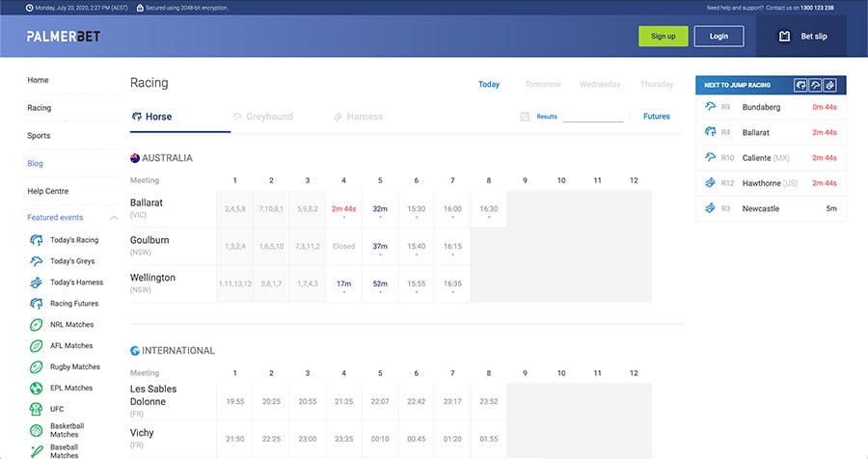Viewport: 868px width, 459px height.
Task: Select the Today day filter
Action: coord(489,84)
